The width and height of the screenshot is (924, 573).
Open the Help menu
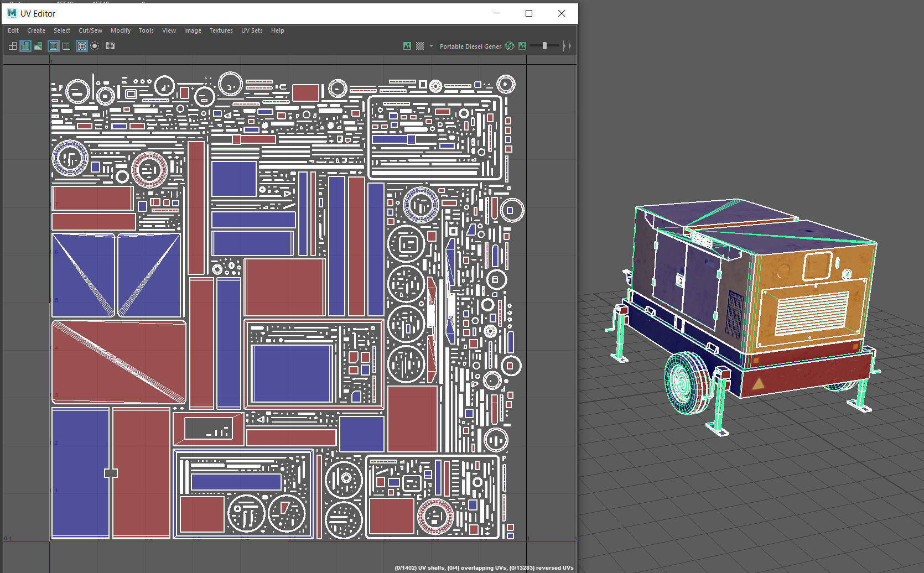click(277, 30)
